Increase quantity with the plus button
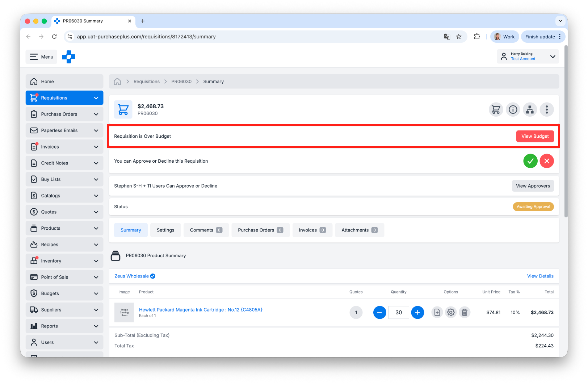588x384 pixels. click(x=417, y=312)
